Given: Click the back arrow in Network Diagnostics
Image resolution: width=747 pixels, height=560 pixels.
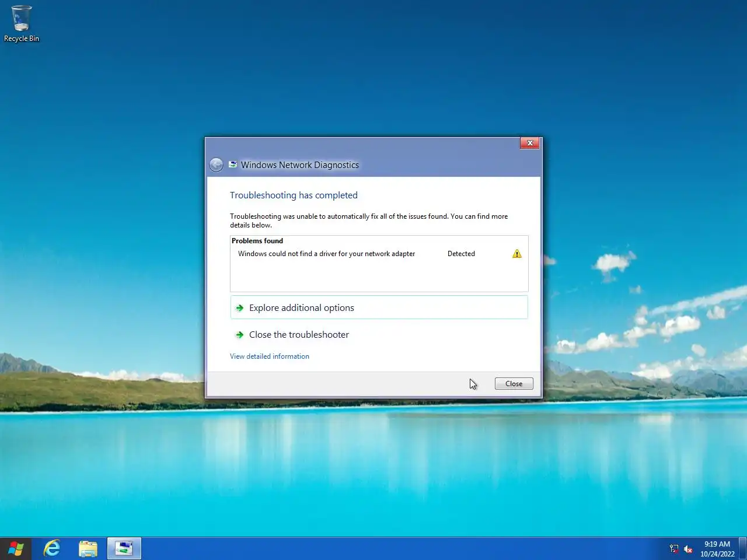Looking at the screenshot, I should (216, 165).
